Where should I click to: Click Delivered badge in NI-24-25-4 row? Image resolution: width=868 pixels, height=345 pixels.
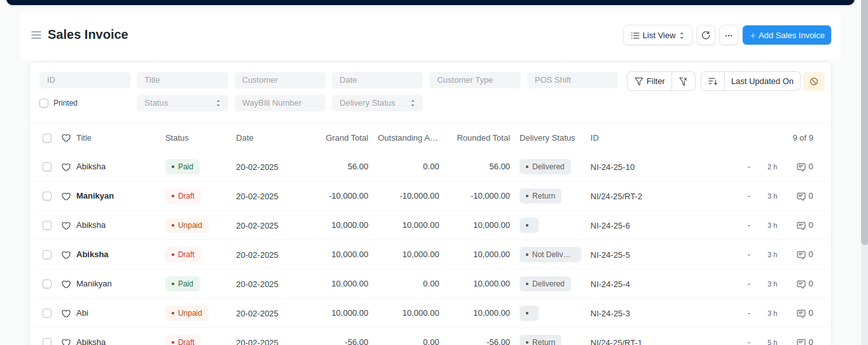click(545, 284)
